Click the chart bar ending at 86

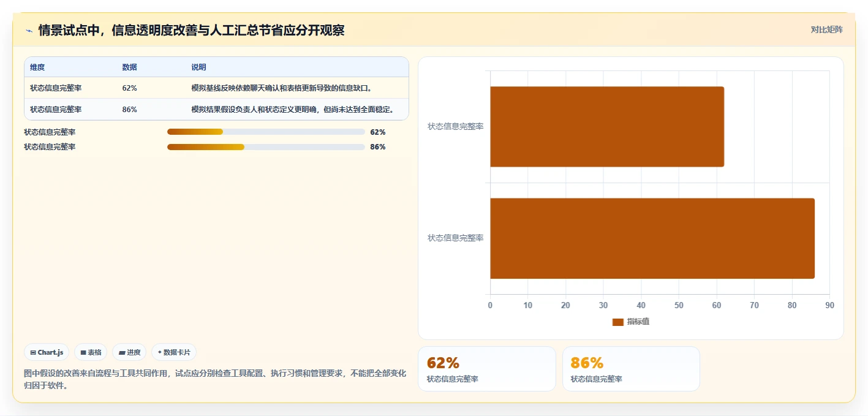[652, 238]
